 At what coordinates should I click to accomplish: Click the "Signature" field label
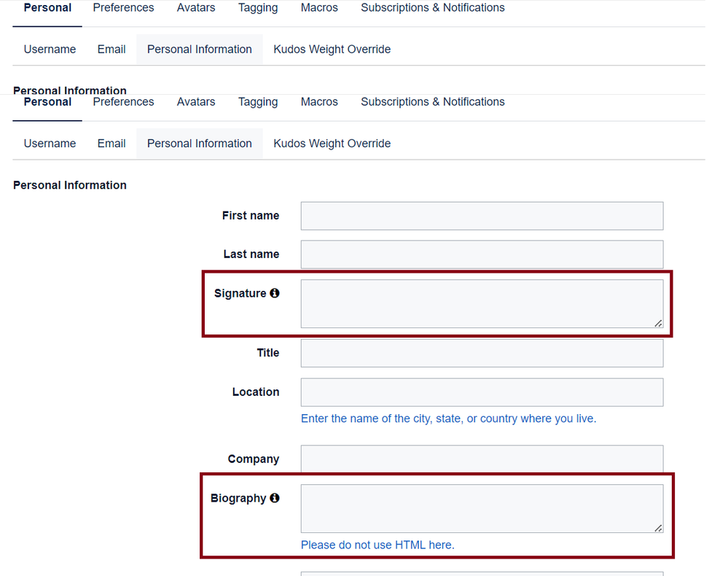(x=240, y=294)
